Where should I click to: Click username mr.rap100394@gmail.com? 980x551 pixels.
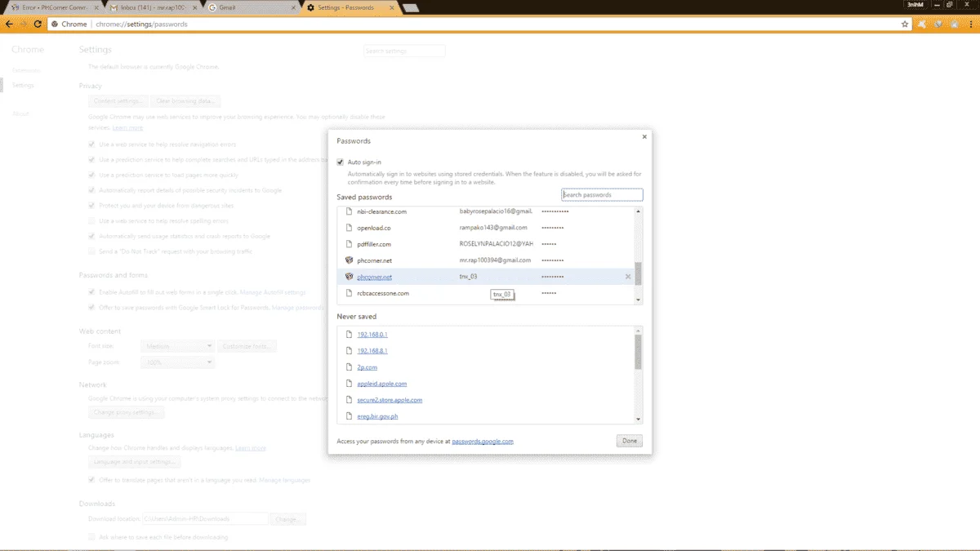coord(496,260)
